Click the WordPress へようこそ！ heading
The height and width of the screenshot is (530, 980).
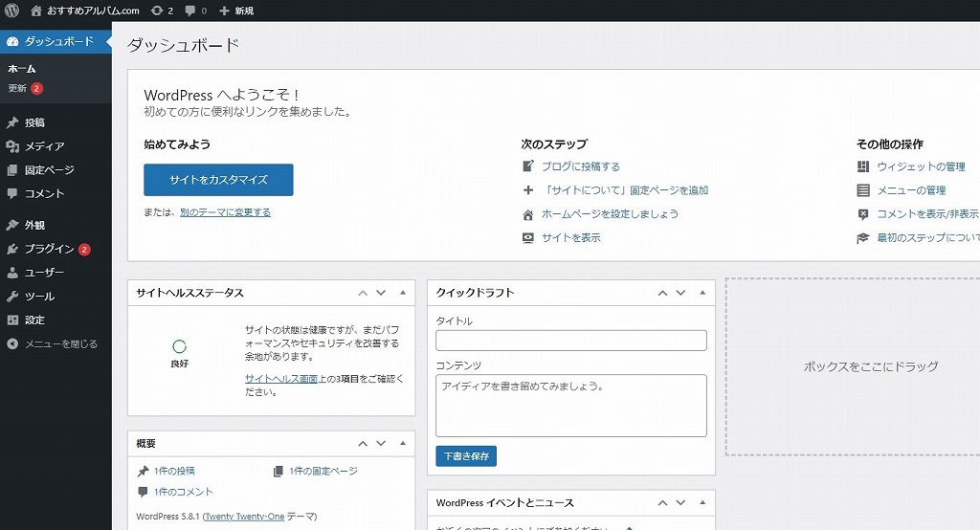click(x=221, y=95)
